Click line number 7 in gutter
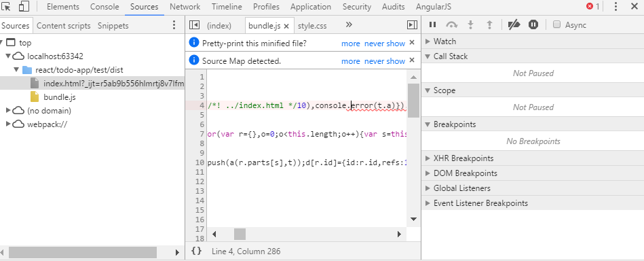This screenshot has width=644, height=261. click(x=202, y=134)
